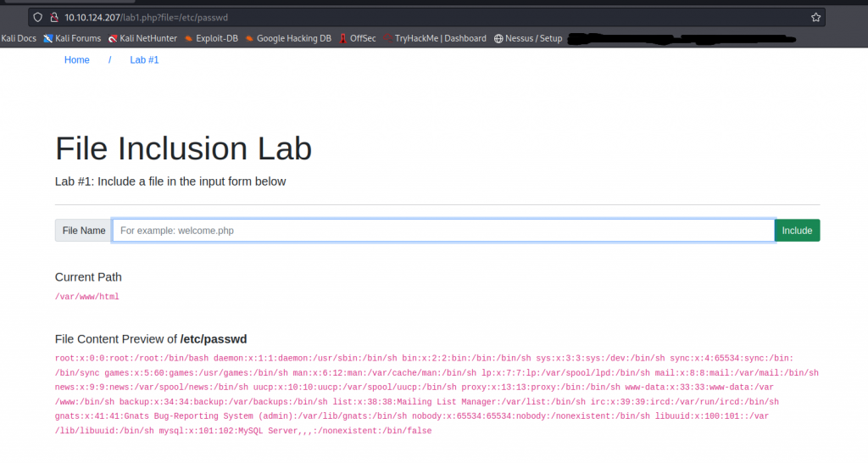This screenshot has height=463, width=868.
Task: Select the Lab #1 breadcrumb link
Action: point(144,60)
